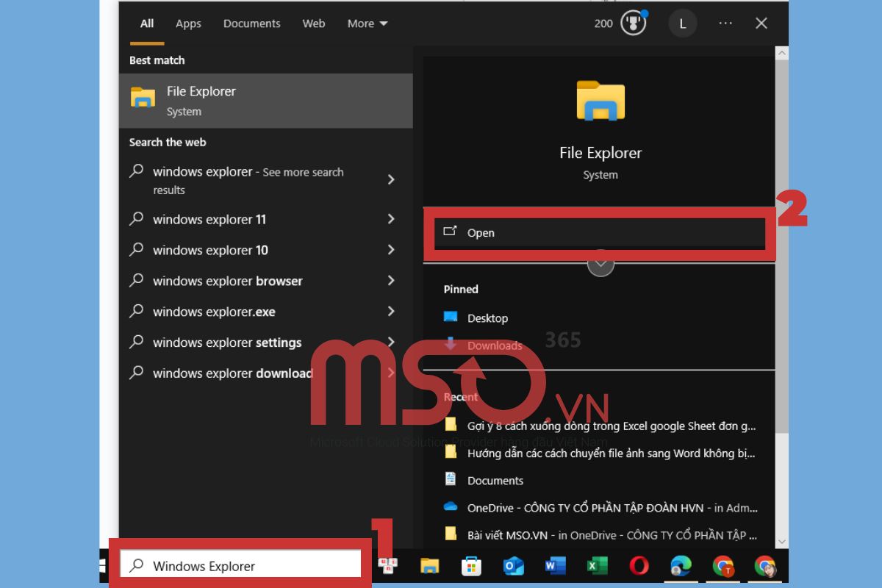Open the pinned Downloads folder
This screenshot has height=588, width=882.
[x=495, y=345]
